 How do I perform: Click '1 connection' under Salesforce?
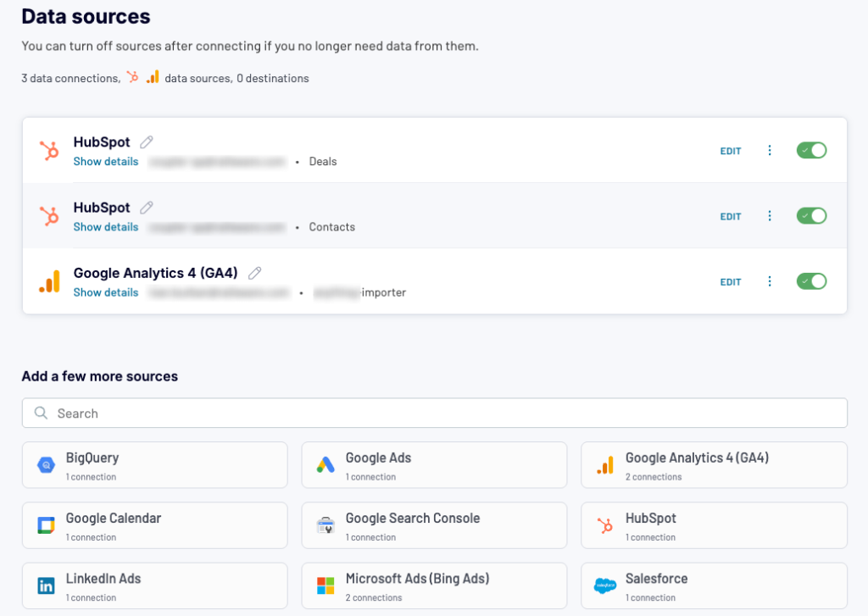(x=650, y=597)
